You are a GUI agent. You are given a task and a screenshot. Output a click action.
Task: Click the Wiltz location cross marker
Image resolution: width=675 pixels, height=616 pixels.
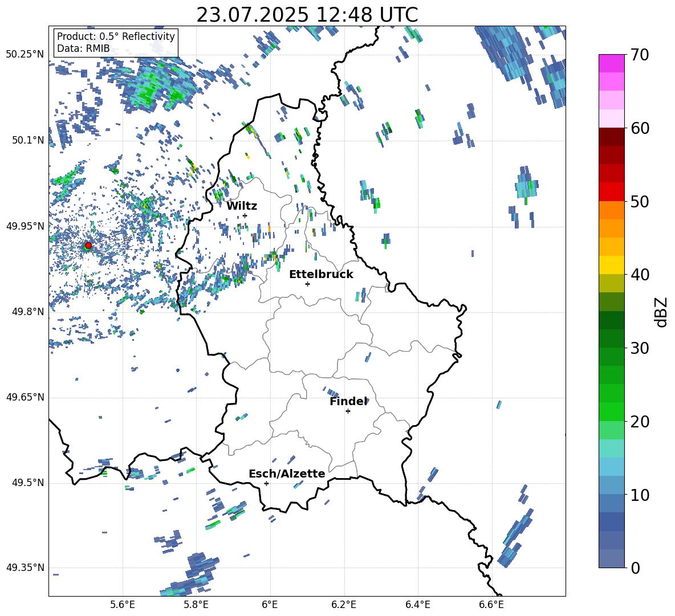[x=245, y=215]
